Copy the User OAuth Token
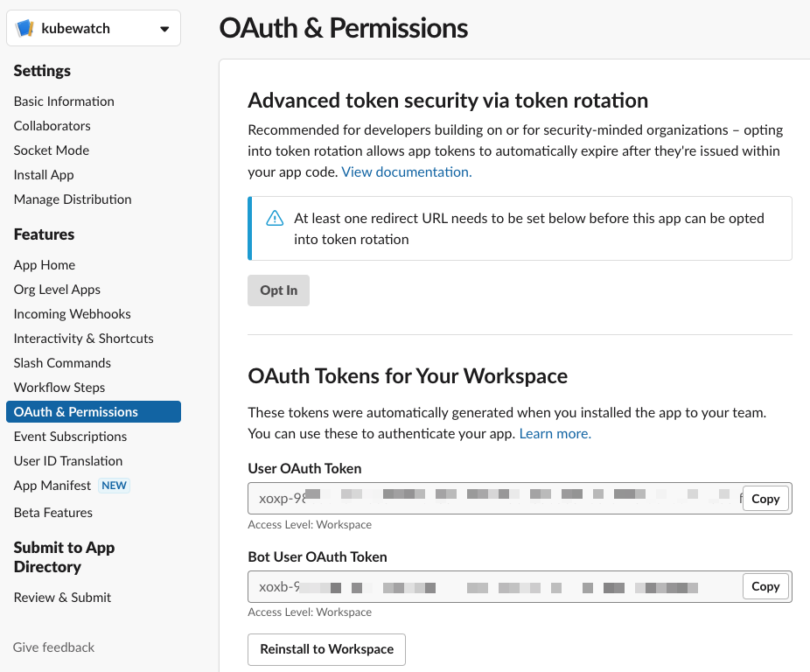The width and height of the screenshot is (810, 672). 765,499
